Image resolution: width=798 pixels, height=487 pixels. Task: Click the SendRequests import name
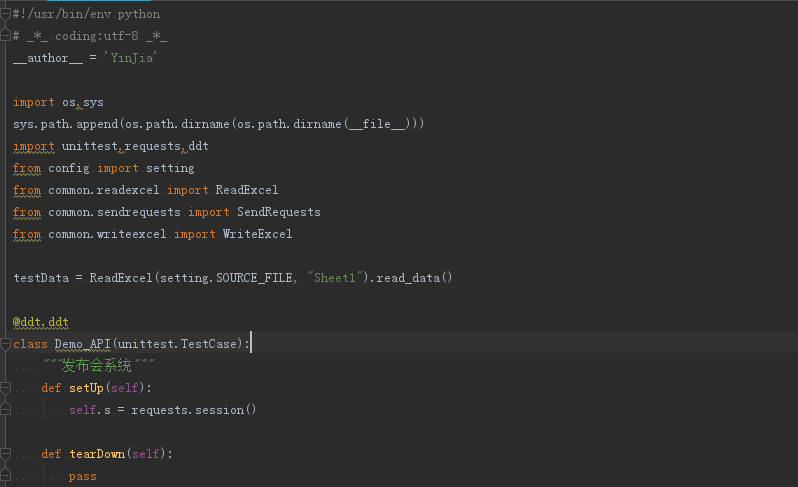pos(278,212)
